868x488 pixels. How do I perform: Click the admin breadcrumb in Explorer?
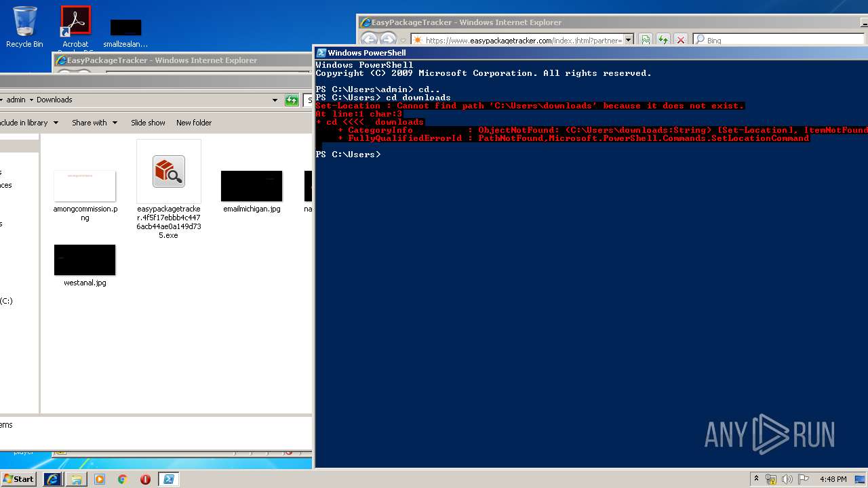[x=16, y=100]
